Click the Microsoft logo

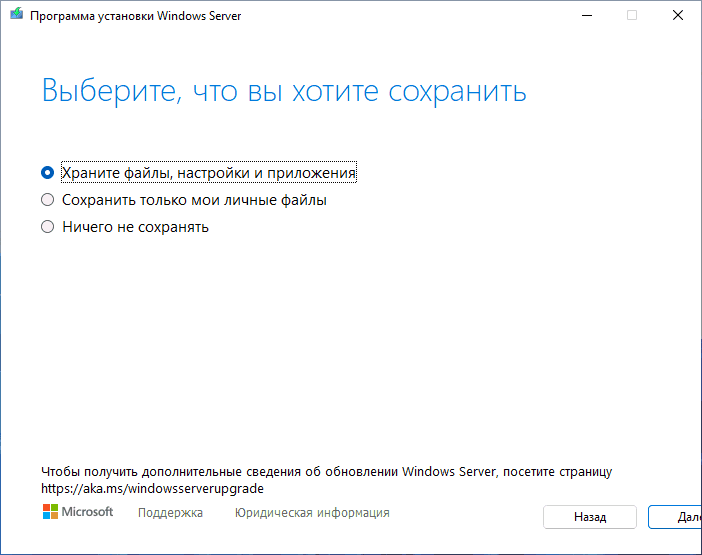pos(78,512)
